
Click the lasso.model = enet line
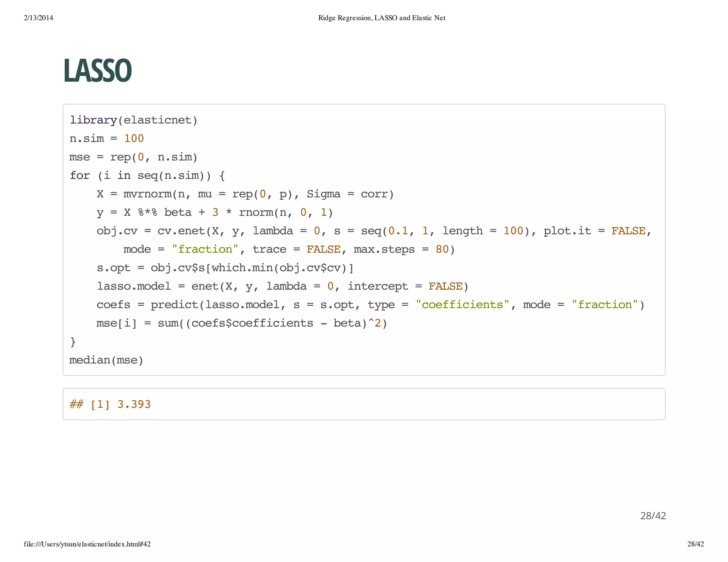pyautogui.click(x=283, y=286)
